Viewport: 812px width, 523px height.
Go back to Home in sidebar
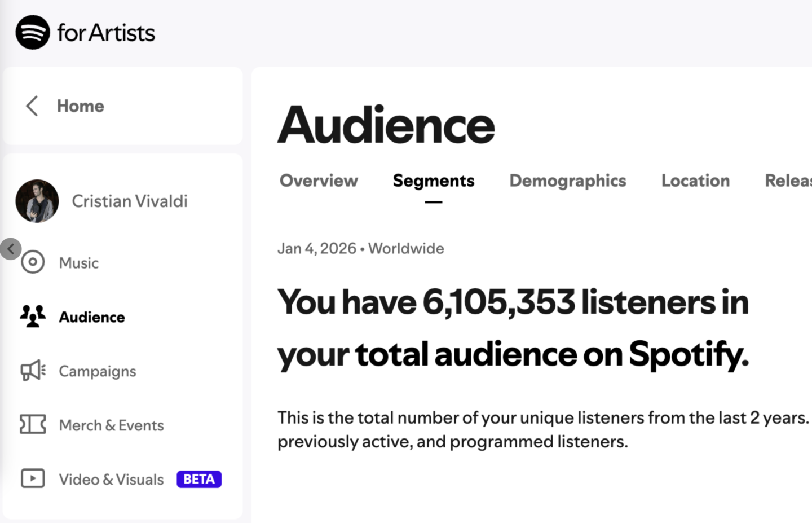click(x=80, y=106)
